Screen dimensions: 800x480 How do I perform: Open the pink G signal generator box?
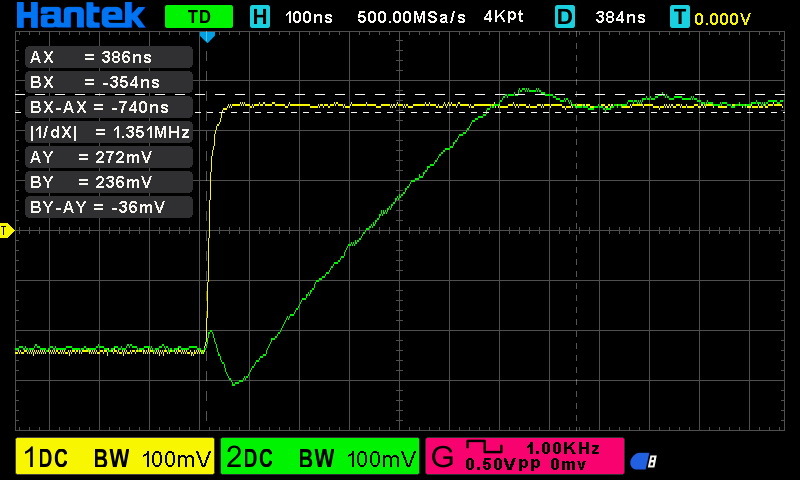(x=524, y=456)
